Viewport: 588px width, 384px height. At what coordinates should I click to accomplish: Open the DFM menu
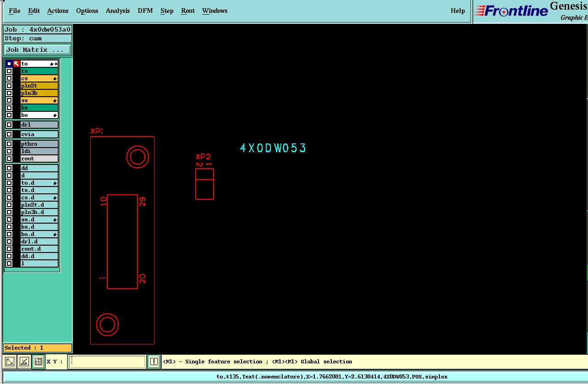[x=145, y=11]
